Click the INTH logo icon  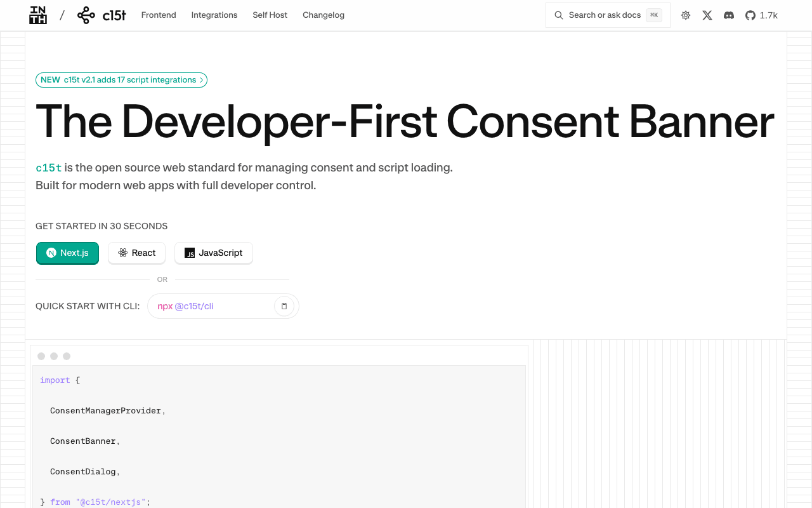point(38,15)
